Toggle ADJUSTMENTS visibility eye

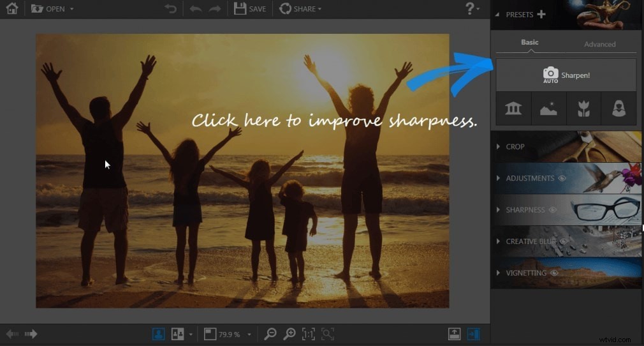(x=562, y=178)
